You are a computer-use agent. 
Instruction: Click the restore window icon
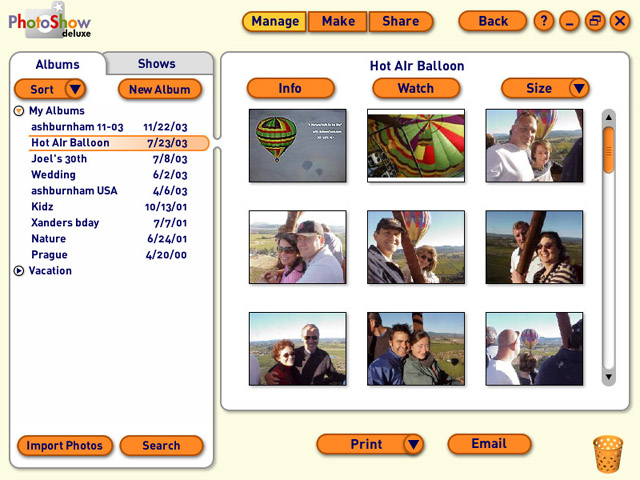(595, 21)
